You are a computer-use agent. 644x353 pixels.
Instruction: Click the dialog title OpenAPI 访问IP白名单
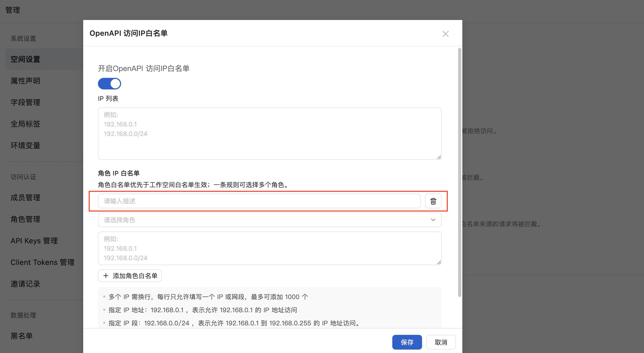click(x=129, y=33)
